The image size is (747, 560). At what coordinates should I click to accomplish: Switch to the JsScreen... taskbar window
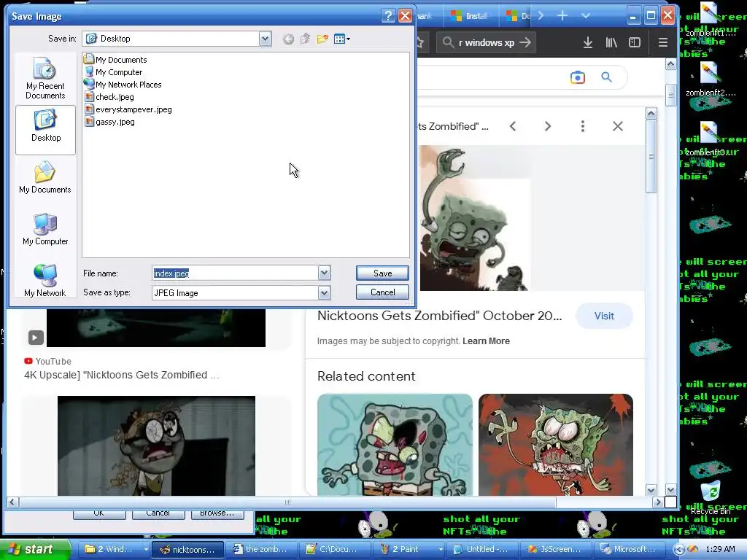click(x=555, y=549)
